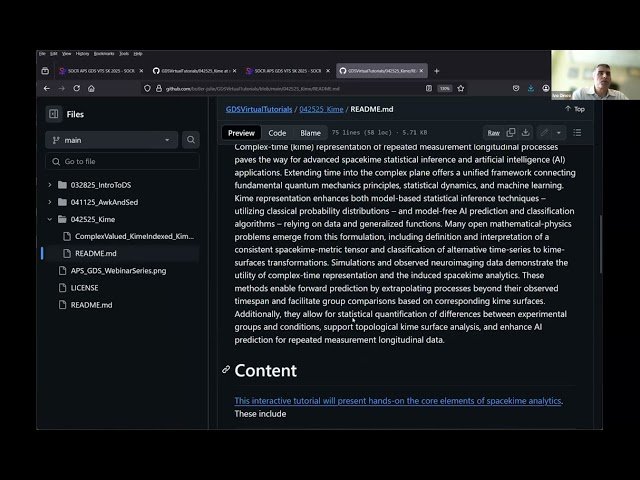Screen dimensions: 640x480
Task: Switch to Preview view of README
Action: (242, 133)
